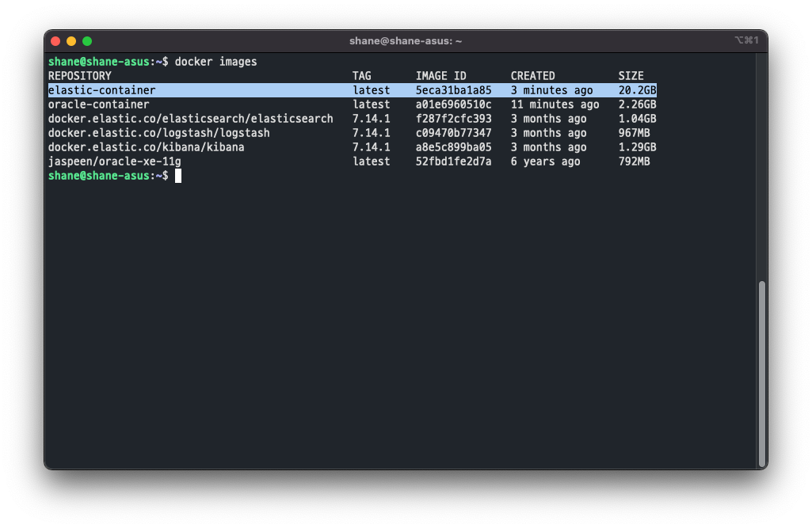This screenshot has width=812, height=528.
Task: Click docker.elastic.co/logstash/logstash repository
Action: 159,133
